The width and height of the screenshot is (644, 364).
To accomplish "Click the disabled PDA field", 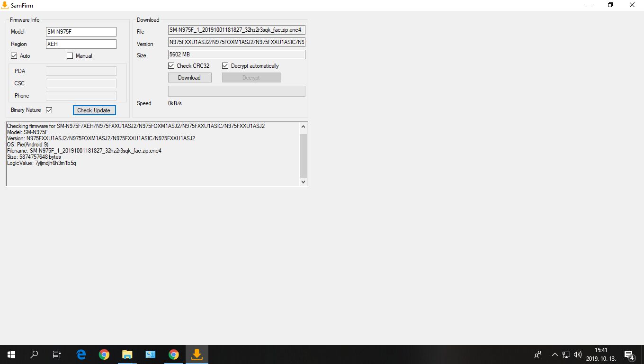I will 81,71.
